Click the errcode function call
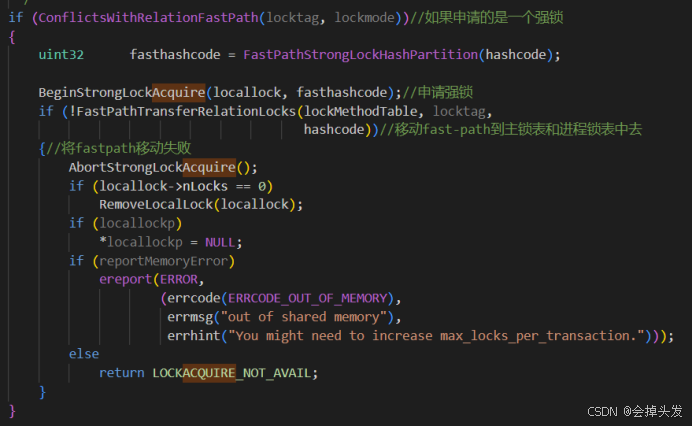The height and width of the screenshot is (426, 692). click(x=194, y=298)
